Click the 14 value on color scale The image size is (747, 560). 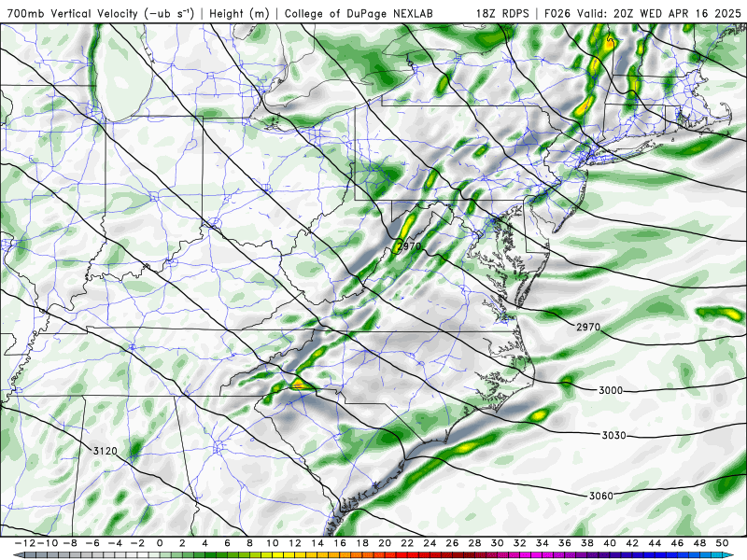317,543
